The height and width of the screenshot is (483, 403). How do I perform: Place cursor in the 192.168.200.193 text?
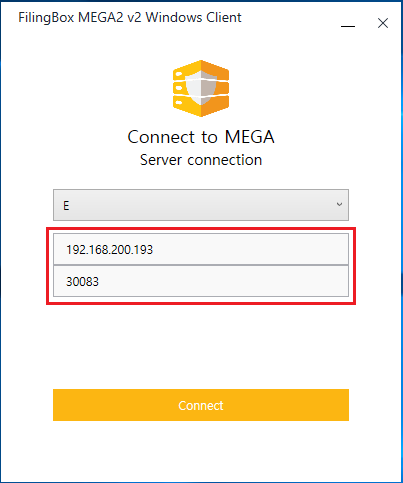pyautogui.click(x=109, y=250)
